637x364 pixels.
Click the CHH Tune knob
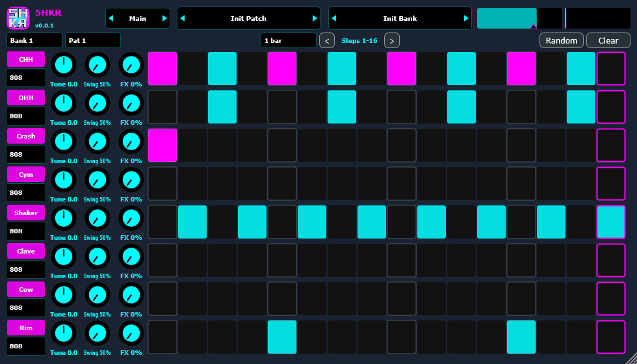tap(64, 64)
